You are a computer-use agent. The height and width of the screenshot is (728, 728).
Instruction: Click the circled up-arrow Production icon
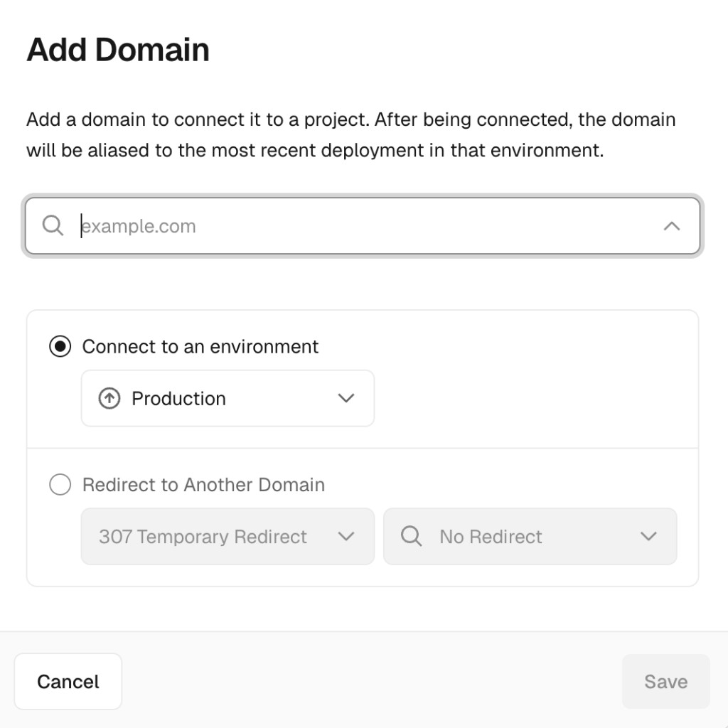pyautogui.click(x=109, y=399)
